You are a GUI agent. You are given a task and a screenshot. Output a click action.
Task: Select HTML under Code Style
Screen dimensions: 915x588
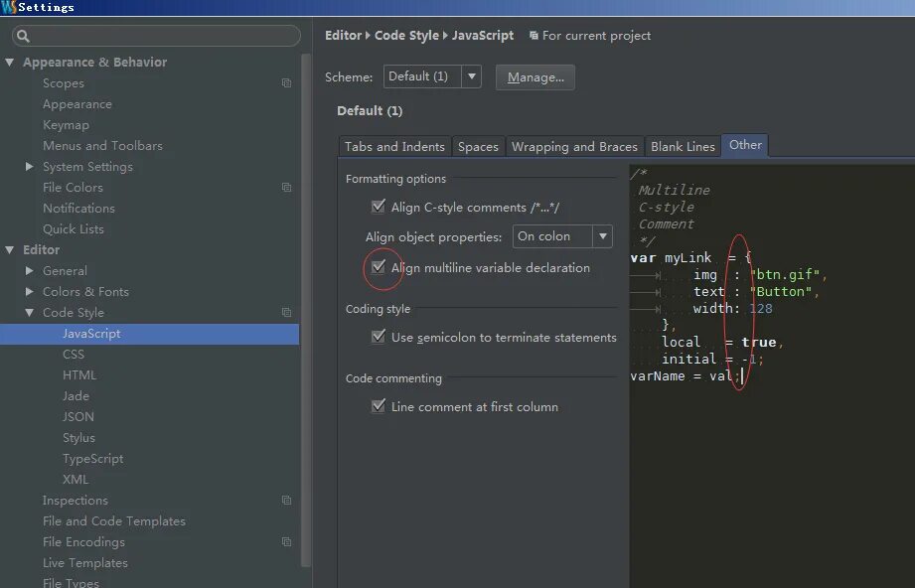(x=79, y=375)
